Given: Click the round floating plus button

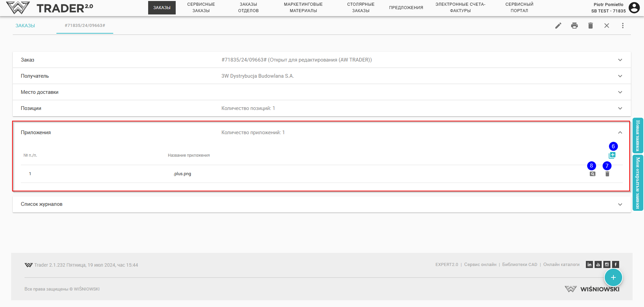Looking at the screenshot, I should pos(613,277).
